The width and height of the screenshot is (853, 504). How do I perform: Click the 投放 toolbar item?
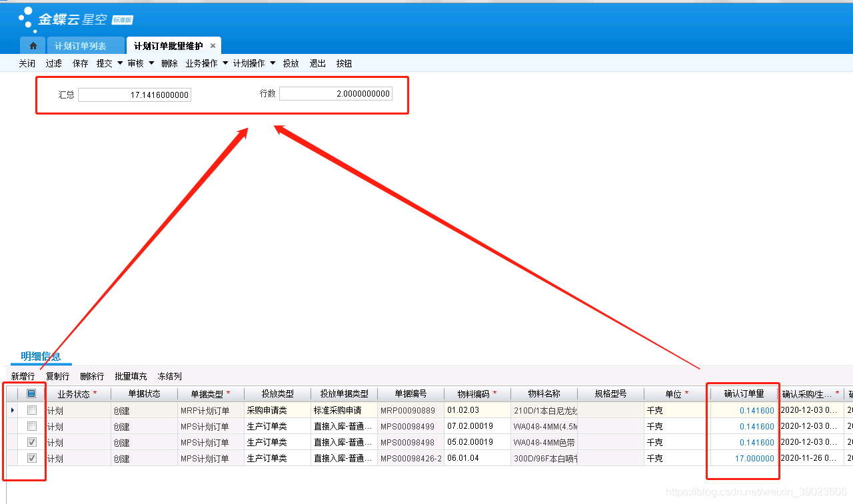point(291,63)
